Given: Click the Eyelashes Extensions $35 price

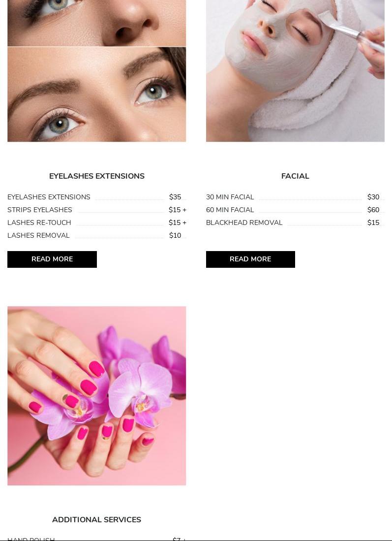Looking at the screenshot, I should pyautogui.click(x=175, y=197).
